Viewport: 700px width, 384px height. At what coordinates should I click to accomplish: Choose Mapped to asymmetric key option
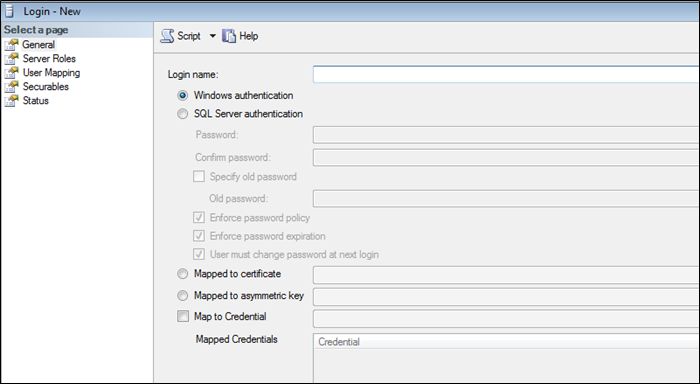tap(183, 295)
